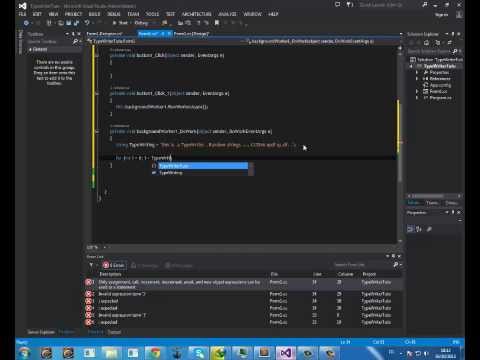Open the TEAM menu
Viewport: 480px width, 360px height.
tap(133, 14)
